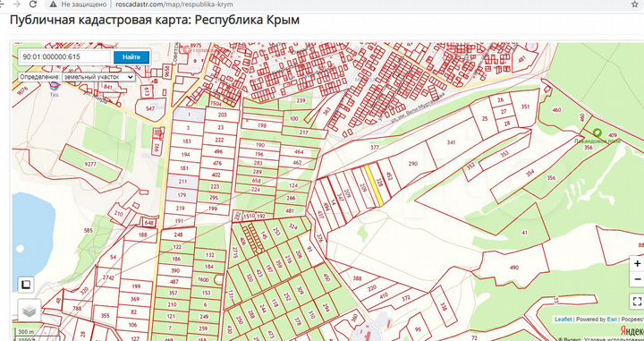Click the browser reload icon
The image size is (644, 341).
coord(33,4)
